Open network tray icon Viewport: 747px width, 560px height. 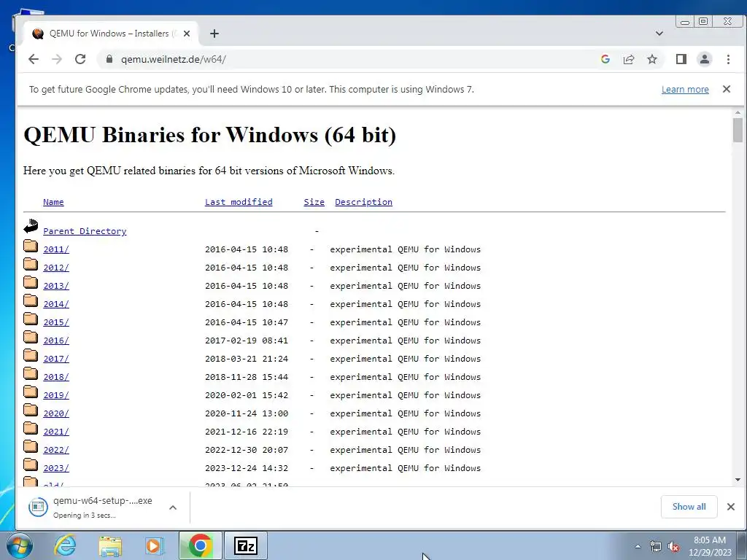coord(656,547)
